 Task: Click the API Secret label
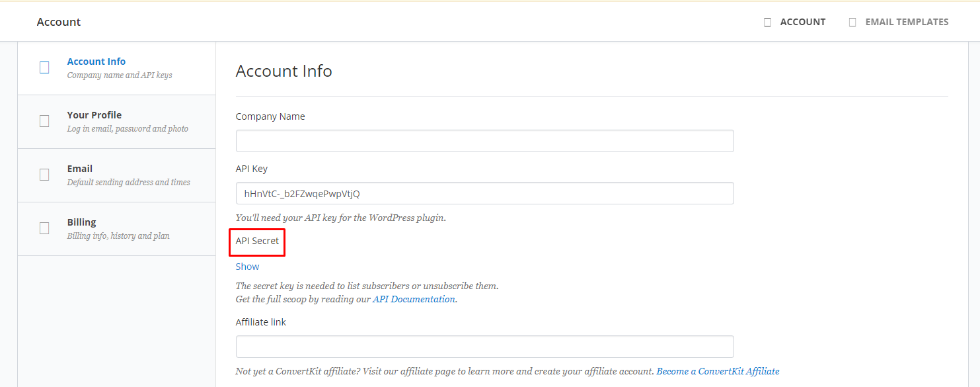[258, 241]
